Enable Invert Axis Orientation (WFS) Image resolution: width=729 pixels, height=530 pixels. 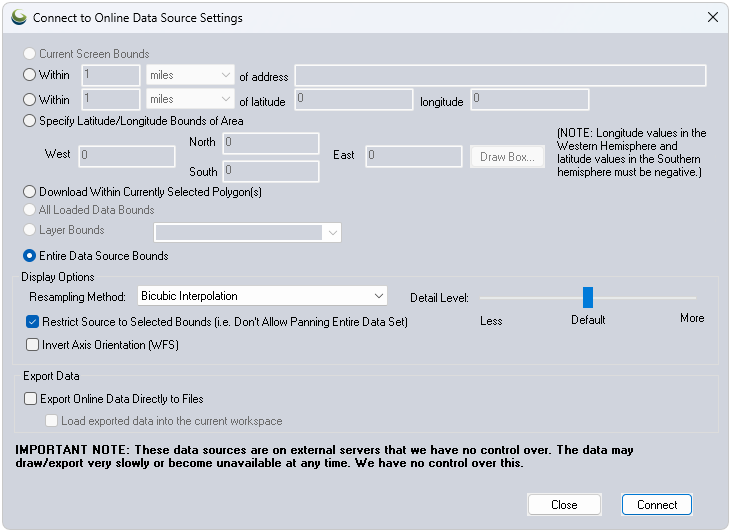(x=33, y=345)
